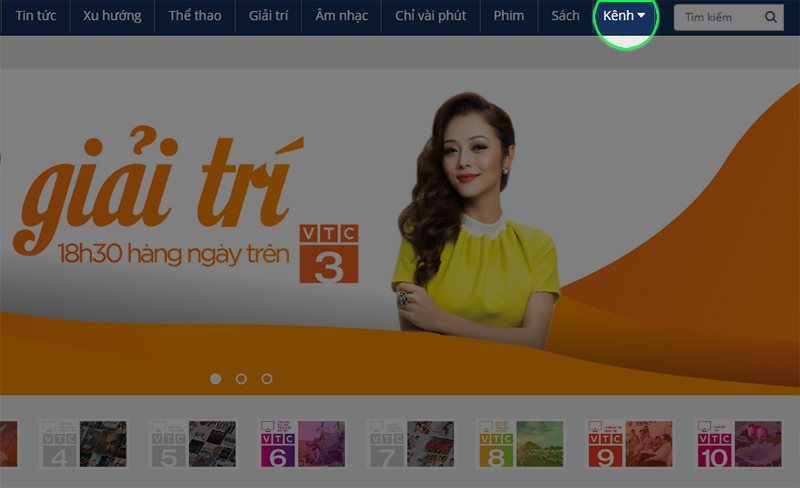This screenshot has width=800, height=488.
Task: Click the VTC 3 logo in banner
Action: [329, 254]
